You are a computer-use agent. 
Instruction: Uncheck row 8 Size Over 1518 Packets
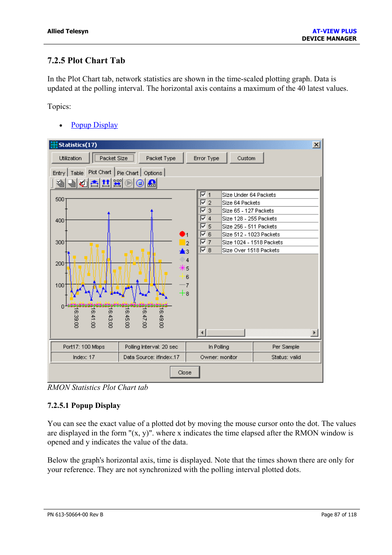pos(203,249)
